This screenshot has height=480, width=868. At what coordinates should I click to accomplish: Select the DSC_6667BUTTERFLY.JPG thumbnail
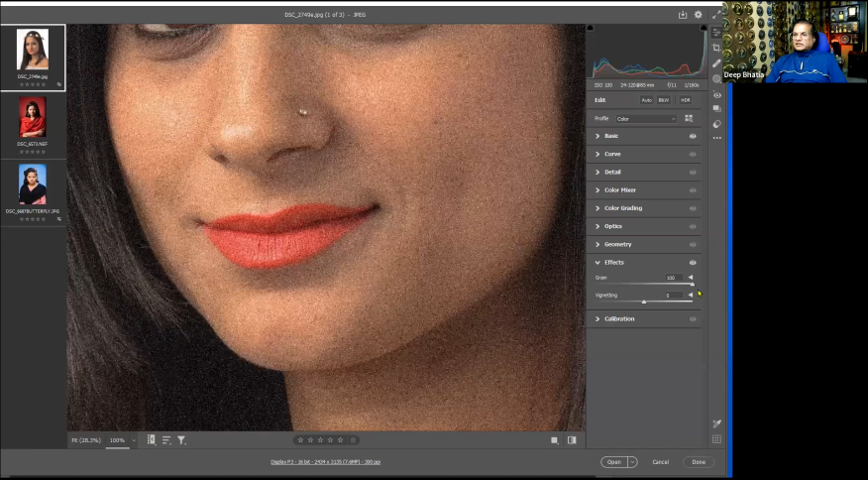point(33,186)
